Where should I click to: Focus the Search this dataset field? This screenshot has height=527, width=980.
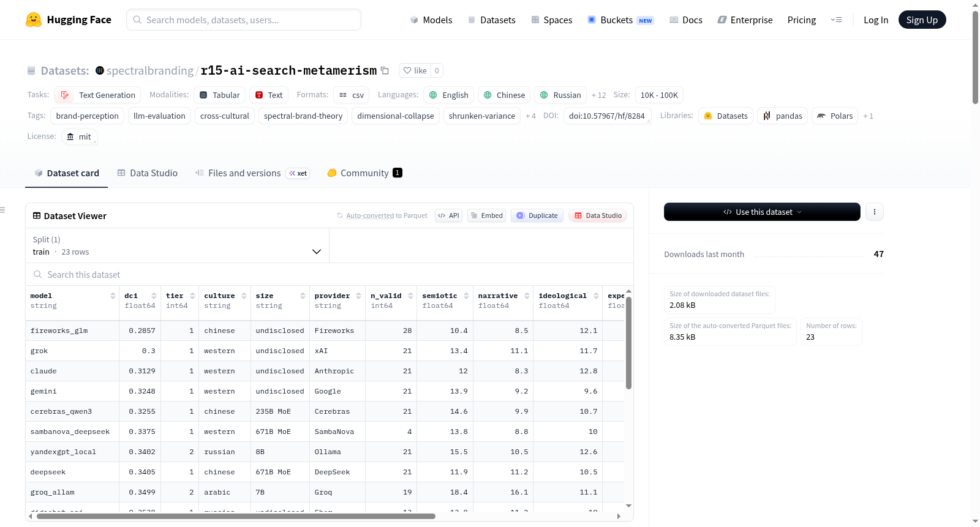(x=330, y=275)
